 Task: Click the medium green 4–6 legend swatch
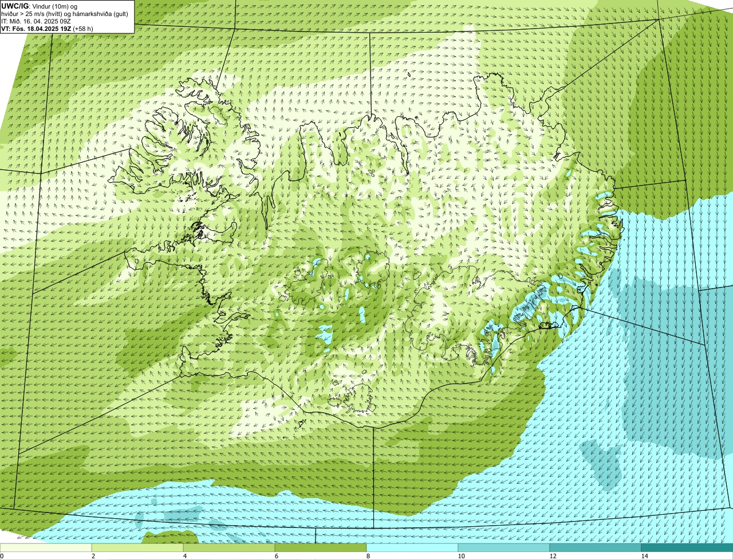(x=229, y=547)
